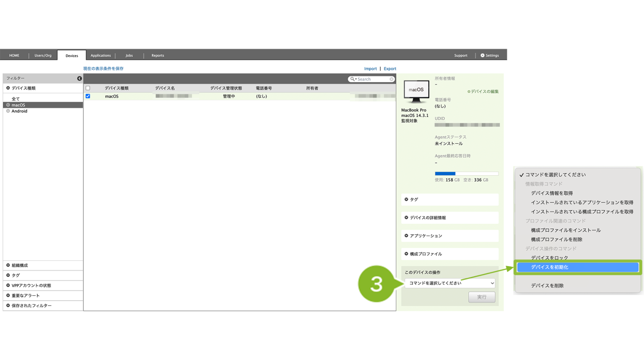Click the Settings gear icon
Screen dimensions: 644x362
pos(482,55)
